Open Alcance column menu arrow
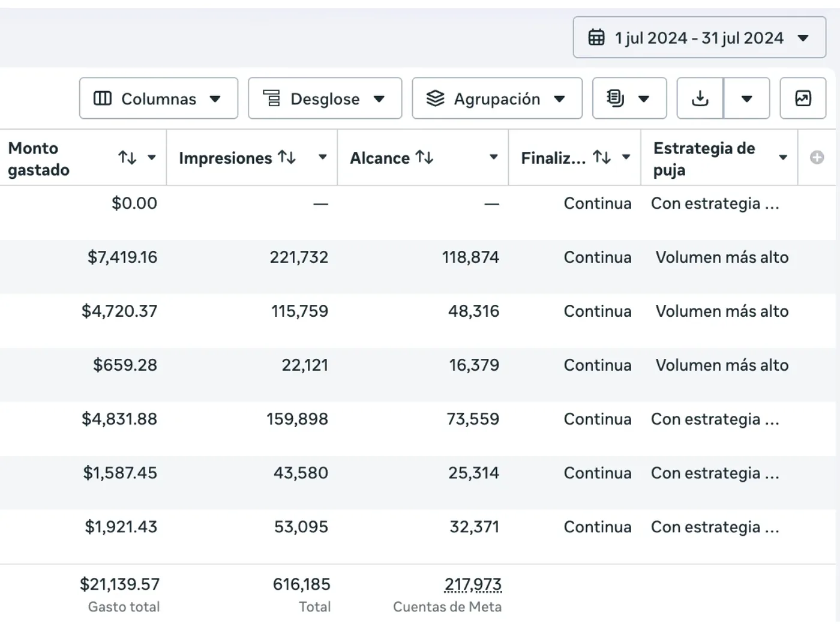Image resolution: width=840 pixels, height=630 pixels. pyautogui.click(x=494, y=158)
